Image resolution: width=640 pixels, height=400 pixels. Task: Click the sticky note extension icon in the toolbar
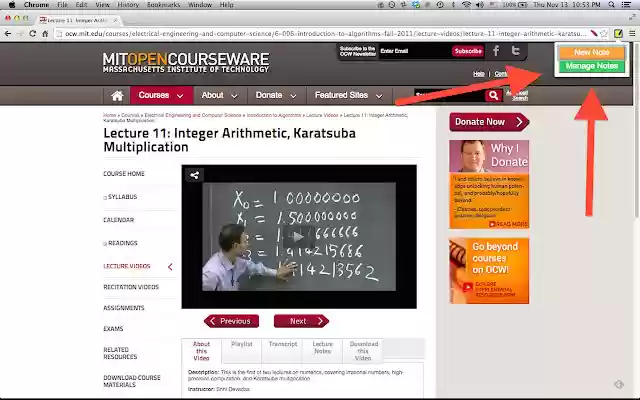click(618, 33)
